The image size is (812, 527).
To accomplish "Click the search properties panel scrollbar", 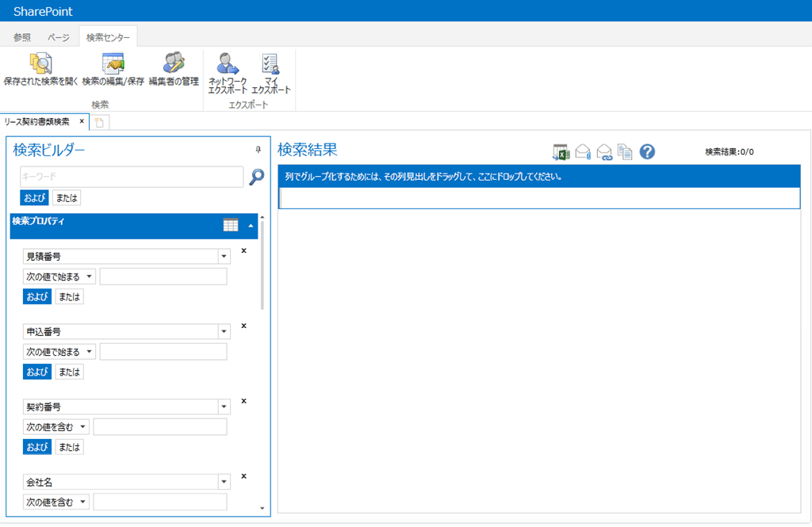I will (x=262, y=265).
